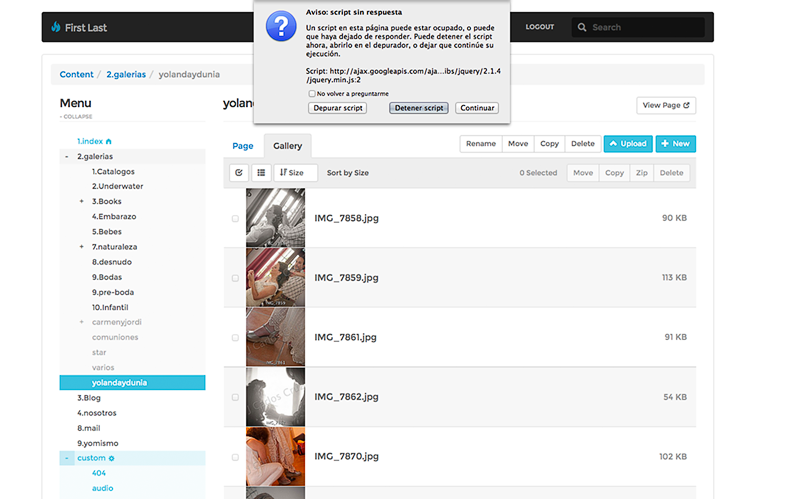Switch to the Gallery tab
This screenshot has width=800, height=499.
click(x=288, y=146)
